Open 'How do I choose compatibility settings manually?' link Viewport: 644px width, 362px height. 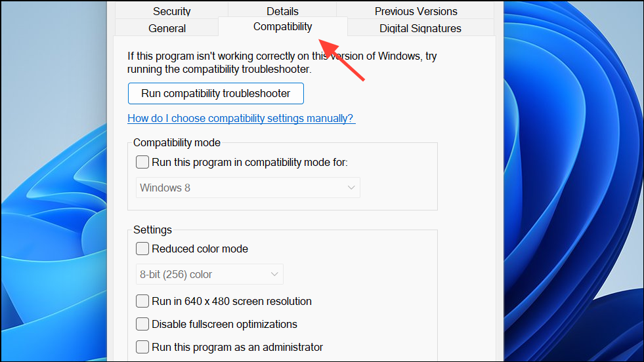point(241,118)
